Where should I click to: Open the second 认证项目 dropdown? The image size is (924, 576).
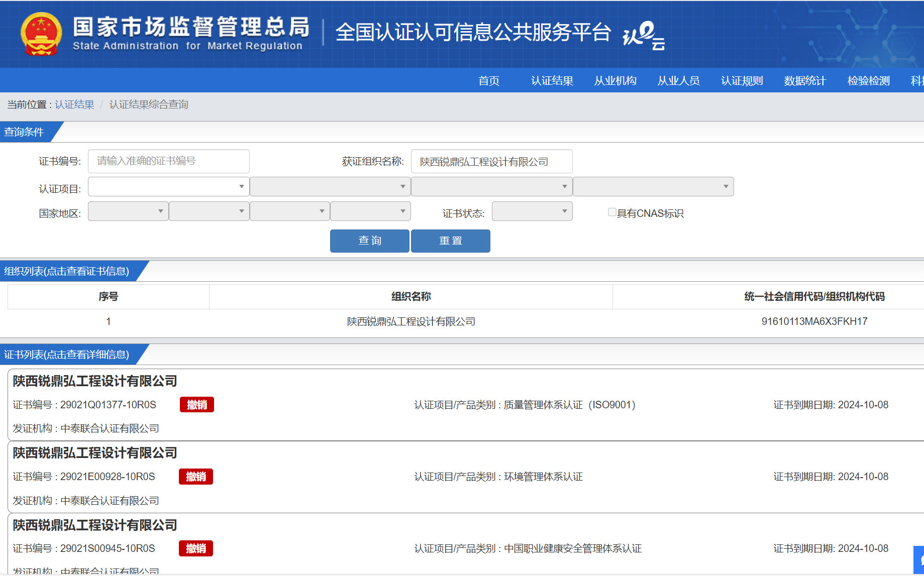tap(330, 186)
